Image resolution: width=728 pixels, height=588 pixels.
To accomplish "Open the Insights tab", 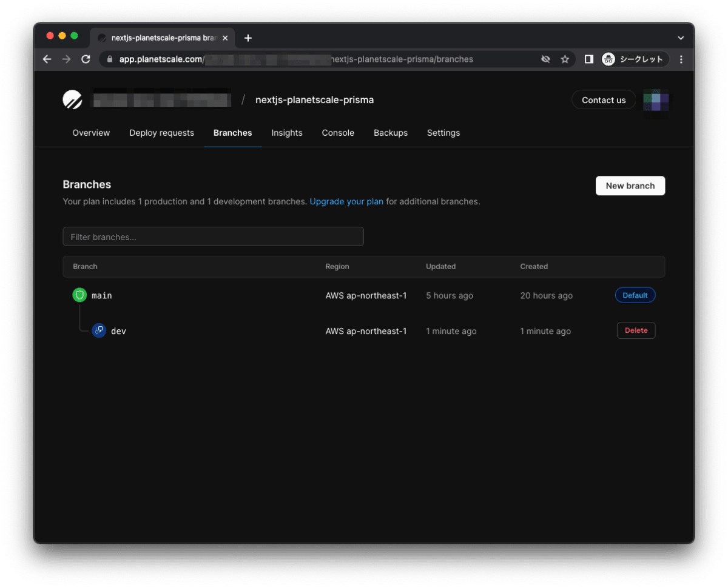I will [287, 133].
